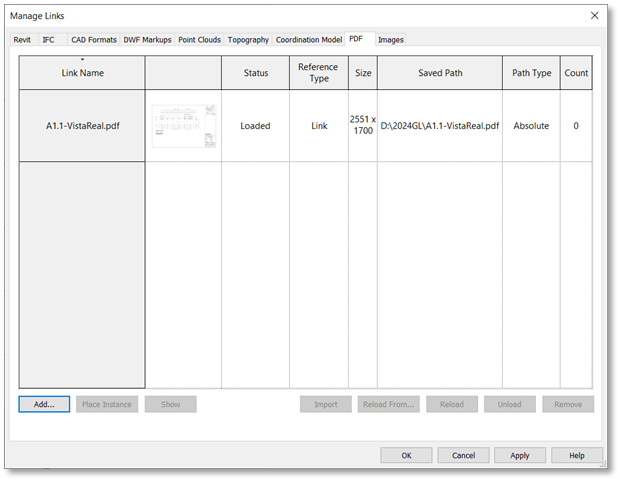Viewport: 620px width, 481px height.
Task: Cancel the Manage Links dialog
Action: pos(463,455)
